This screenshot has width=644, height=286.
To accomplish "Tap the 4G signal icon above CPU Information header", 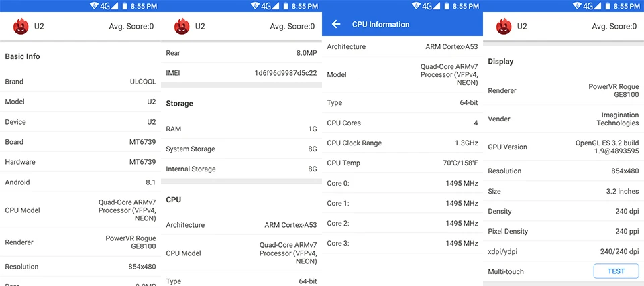I will point(431,6).
